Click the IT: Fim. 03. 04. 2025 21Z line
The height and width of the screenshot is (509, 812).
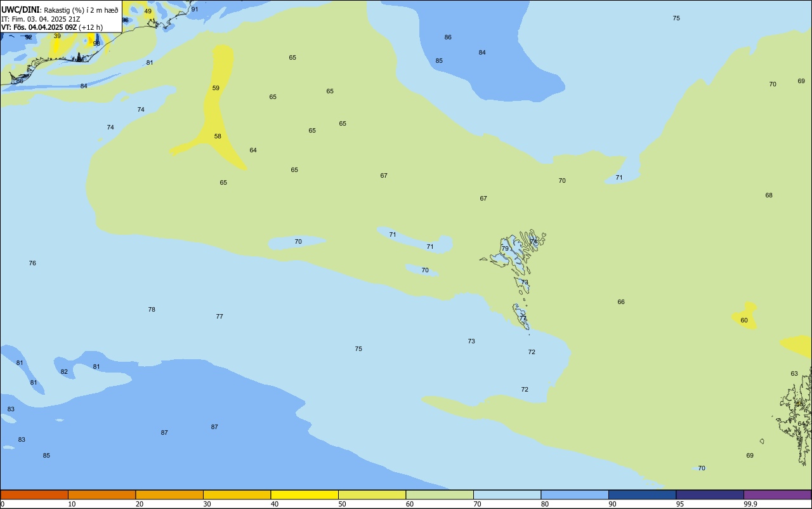[41, 19]
